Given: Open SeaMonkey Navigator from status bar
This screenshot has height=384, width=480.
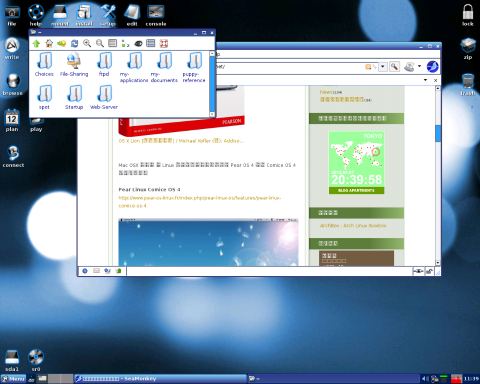Looking at the screenshot, I should click(85, 271).
